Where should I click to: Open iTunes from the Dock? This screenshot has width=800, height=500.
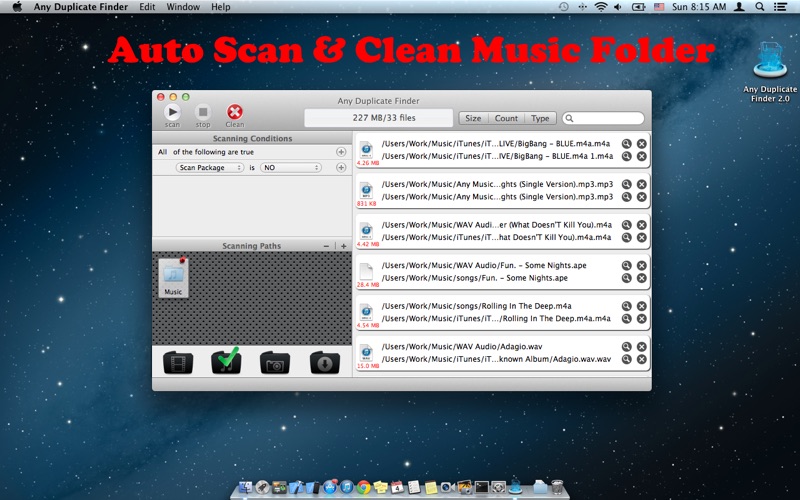pos(346,487)
